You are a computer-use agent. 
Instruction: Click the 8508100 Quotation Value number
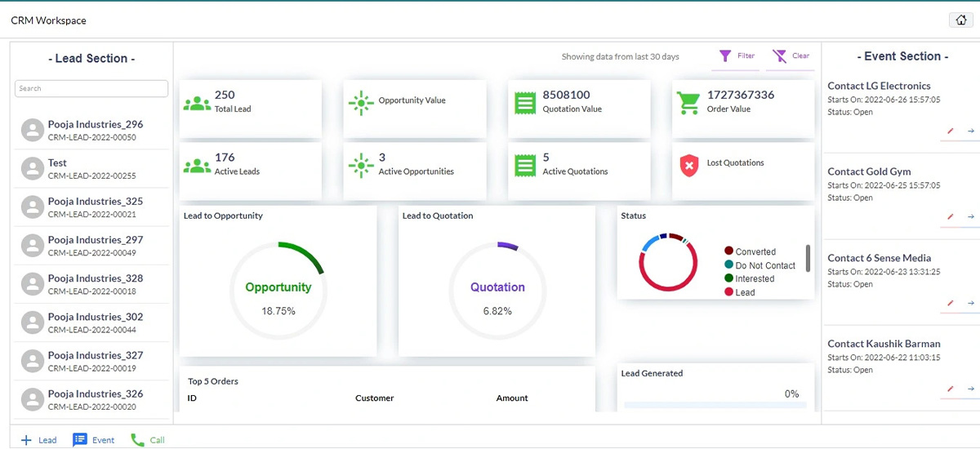tap(567, 95)
